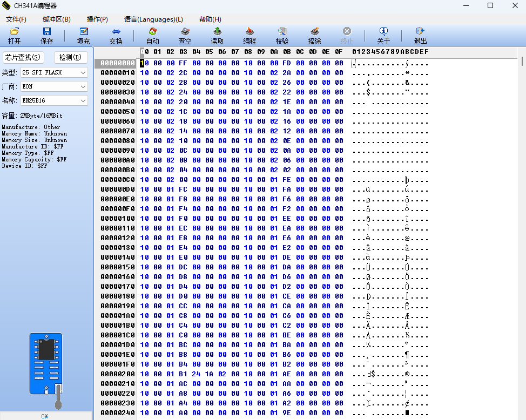The image size is (526, 420).
Task: Click the 终止 (Stop) toolbar icon
Action: (x=347, y=36)
